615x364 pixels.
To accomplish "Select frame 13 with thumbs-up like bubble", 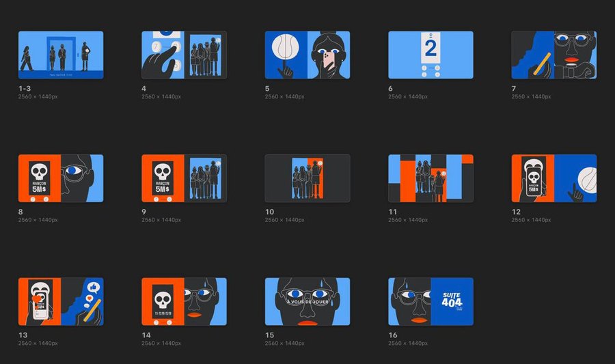I will [61, 301].
